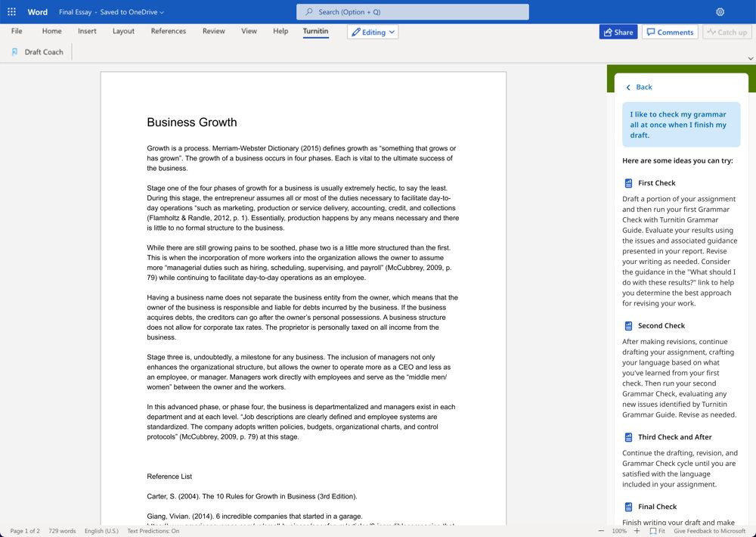756x537 pixels.
Task: Go to the References tab
Action: click(169, 31)
